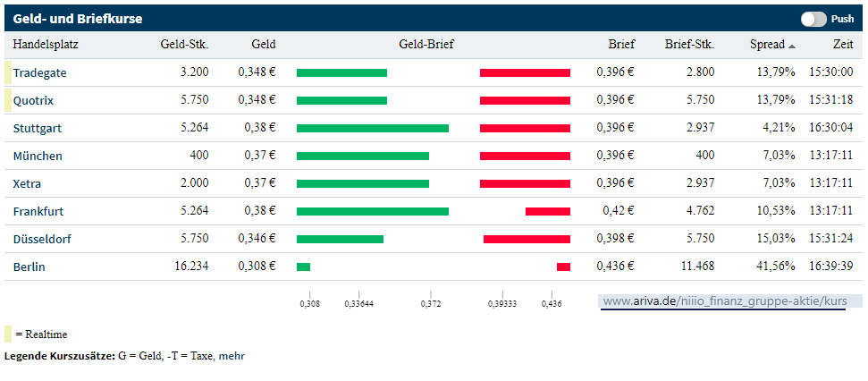This screenshot has width=868, height=381.
Task: Open the Tradegate trading venue
Action: [39, 72]
